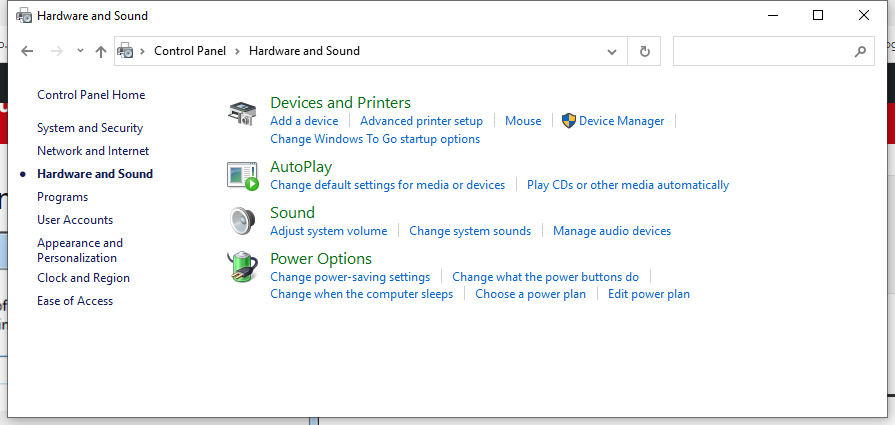Click Change when the computer sleeps
Viewport: 895px width, 425px height.
[x=361, y=294]
